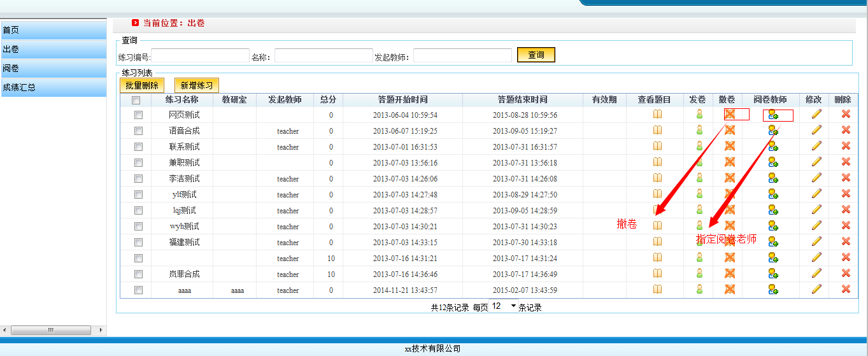868x356 pixels.
Task: Check the box for 岚菲合成 row
Action: [138, 274]
